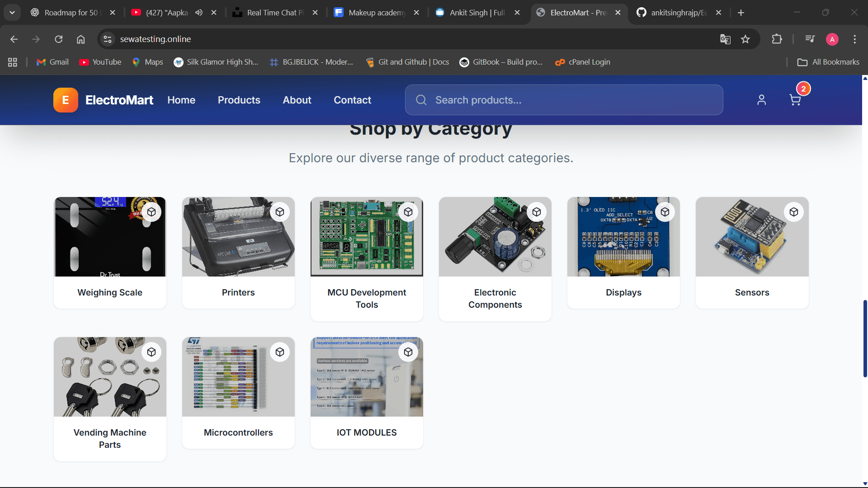Expand the tab search dropdown arrow

12,13
